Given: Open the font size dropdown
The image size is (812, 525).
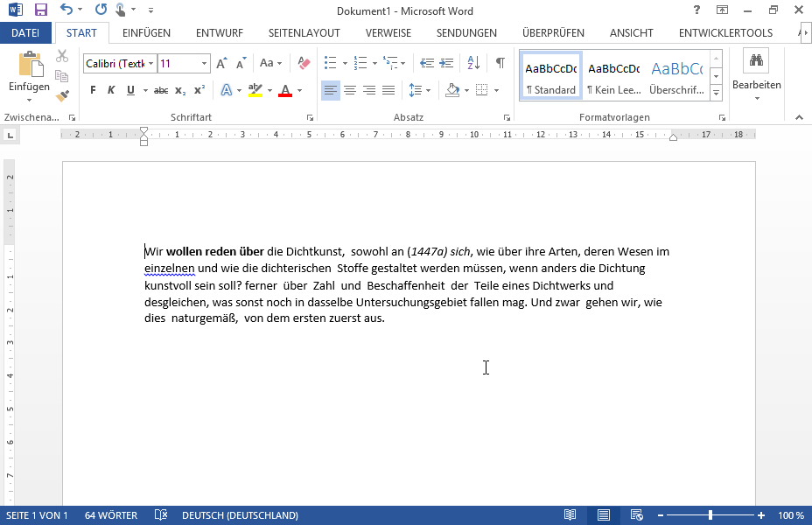Looking at the screenshot, I should click(x=205, y=64).
